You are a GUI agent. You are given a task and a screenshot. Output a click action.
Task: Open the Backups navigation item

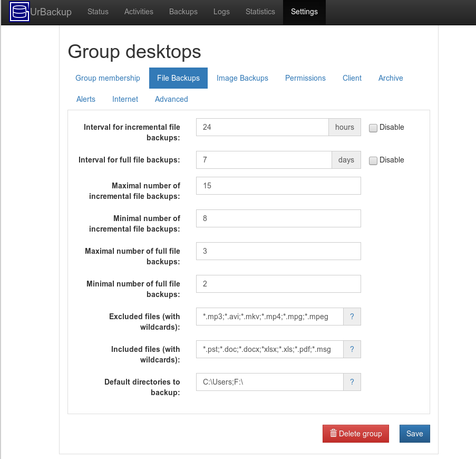(183, 12)
